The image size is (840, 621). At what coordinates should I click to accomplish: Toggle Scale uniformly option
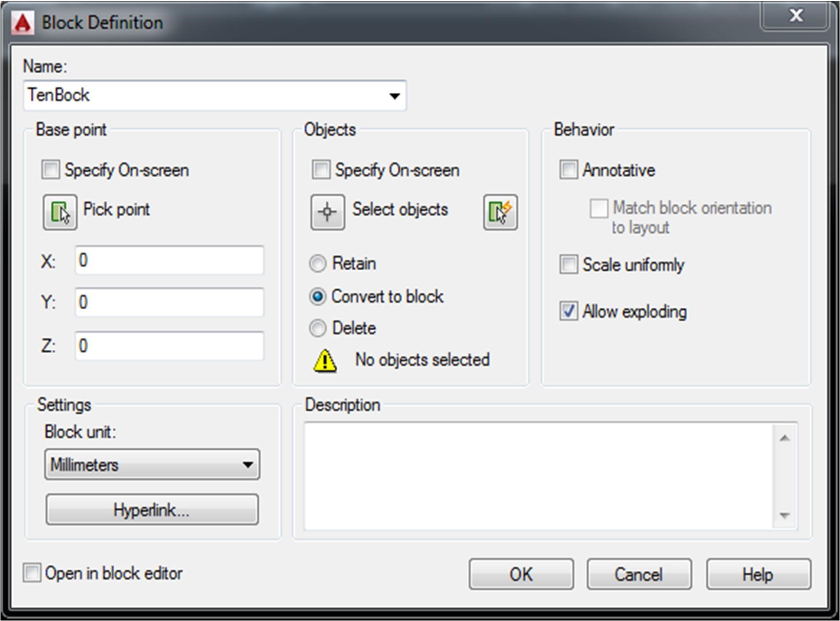click(x=569, y=265)
